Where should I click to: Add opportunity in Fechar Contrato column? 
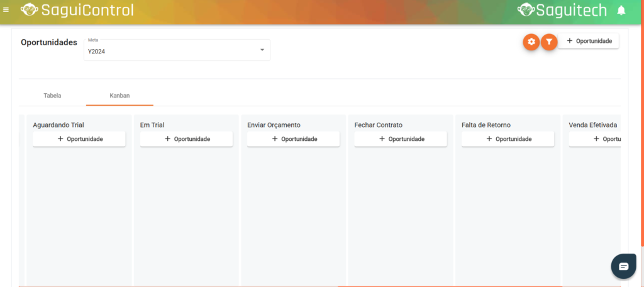[401, 139]
